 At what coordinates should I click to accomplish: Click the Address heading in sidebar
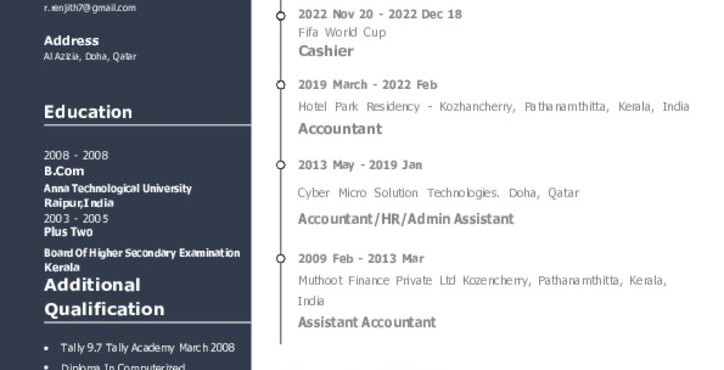coord(71,41)
